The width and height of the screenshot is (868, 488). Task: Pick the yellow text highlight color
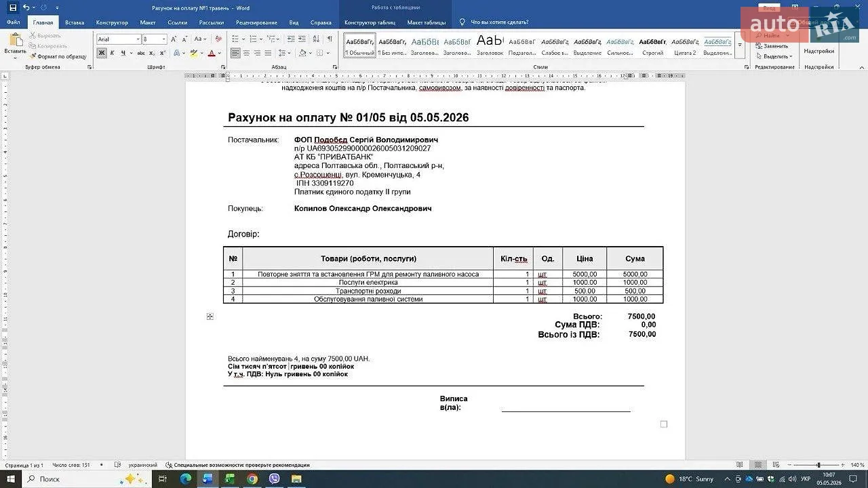pos(194,53)
